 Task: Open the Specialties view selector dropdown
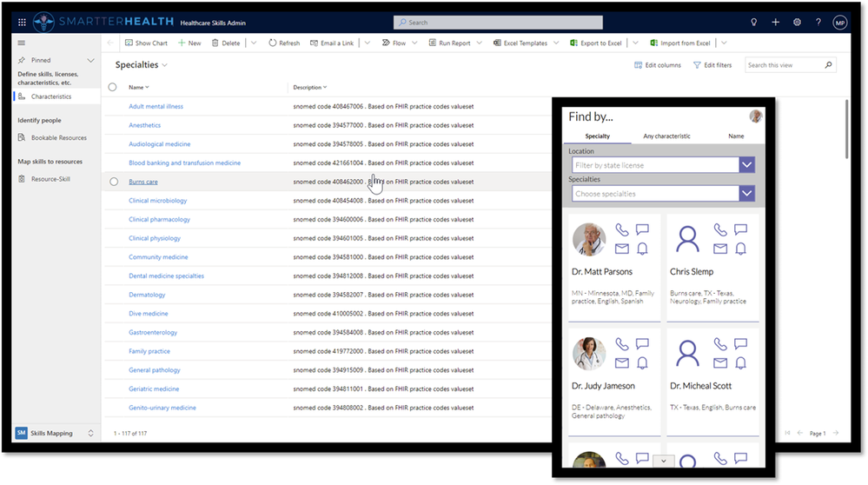164,65
